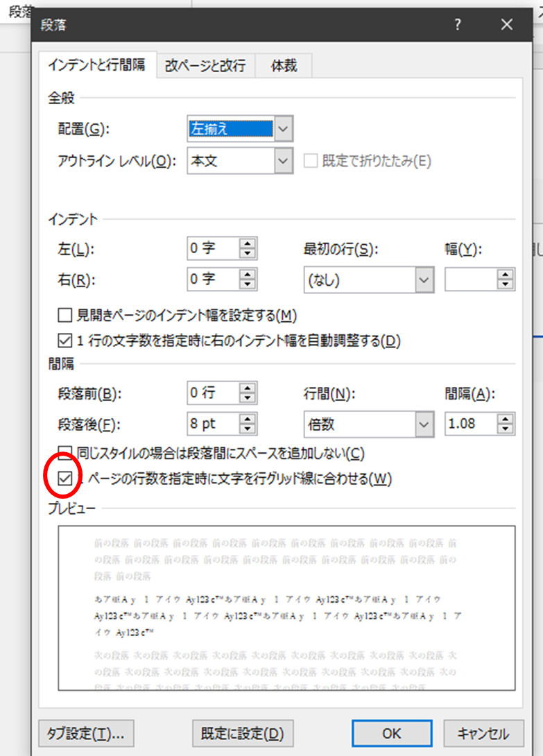Open the 最初の行 dropdown

(x=424, y=280)
